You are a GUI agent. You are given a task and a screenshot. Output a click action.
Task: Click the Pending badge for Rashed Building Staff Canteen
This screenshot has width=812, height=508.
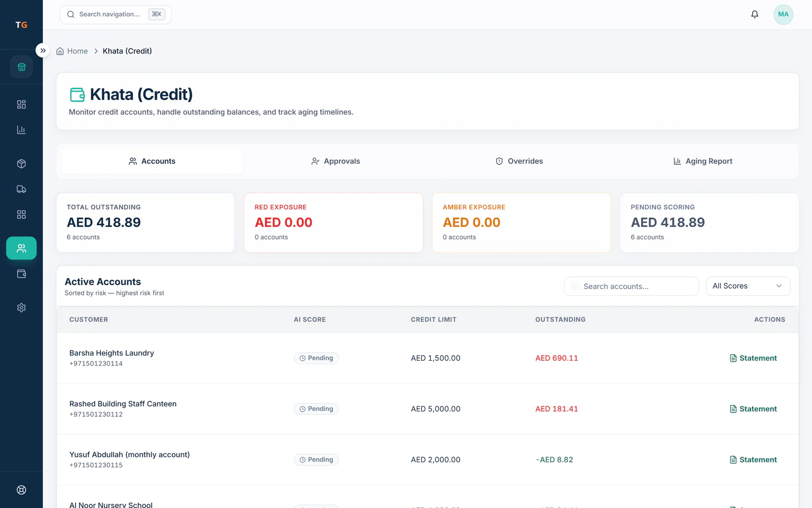coord(316,409)
